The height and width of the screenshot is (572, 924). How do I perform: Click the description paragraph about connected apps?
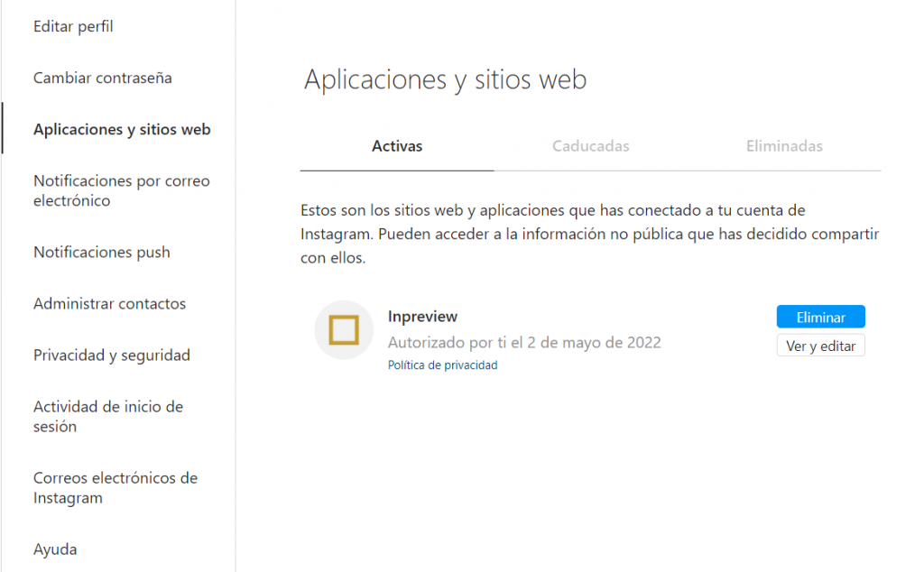coord(589,234)
